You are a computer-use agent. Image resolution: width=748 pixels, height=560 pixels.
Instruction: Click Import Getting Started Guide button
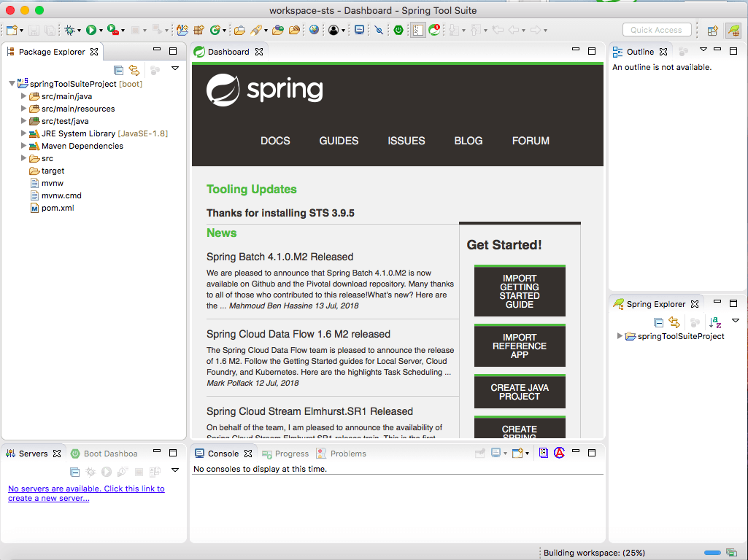click(x=520, y=291)
